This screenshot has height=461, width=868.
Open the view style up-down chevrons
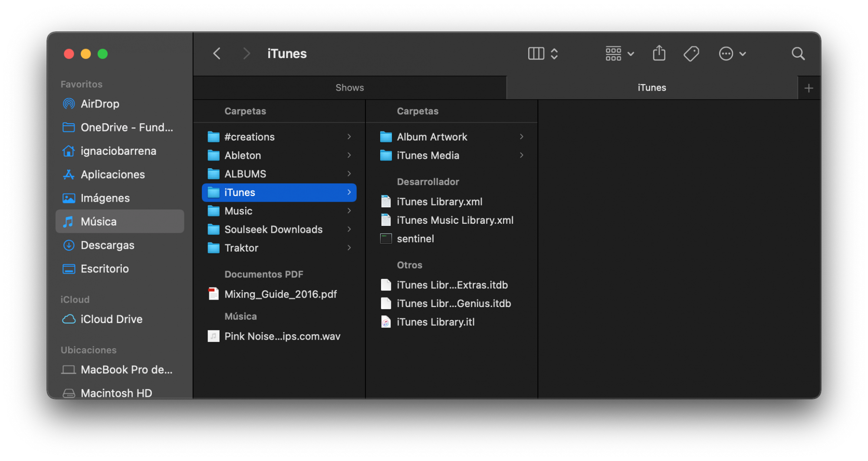click(554, 54)
